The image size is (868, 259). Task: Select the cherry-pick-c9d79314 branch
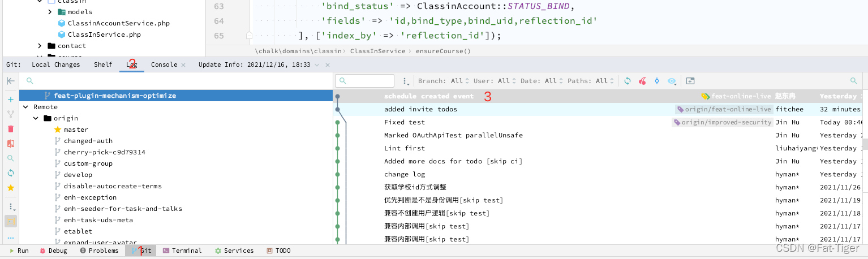[x=104, y=152]
